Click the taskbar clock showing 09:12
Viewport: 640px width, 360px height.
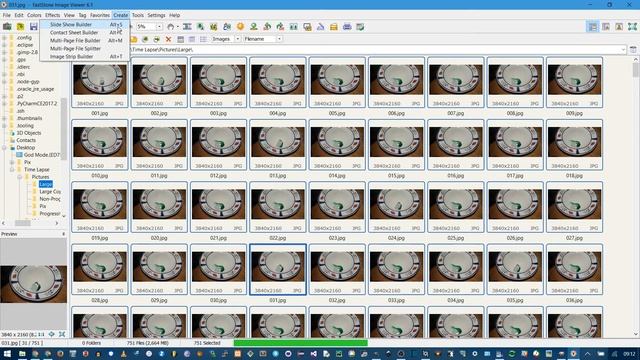click(x=629, y=353)
